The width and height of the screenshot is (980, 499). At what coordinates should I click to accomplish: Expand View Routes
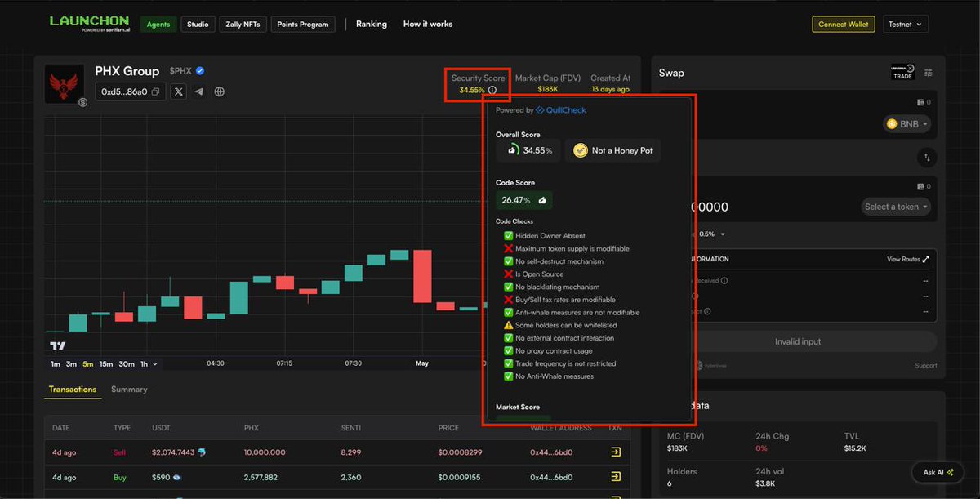pyautogui.click(x=908, y=259)
